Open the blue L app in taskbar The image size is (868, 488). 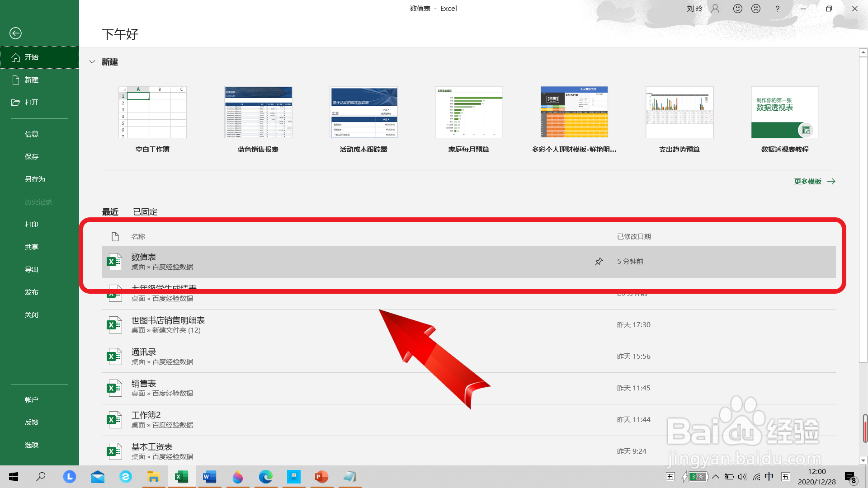point(69,477)
